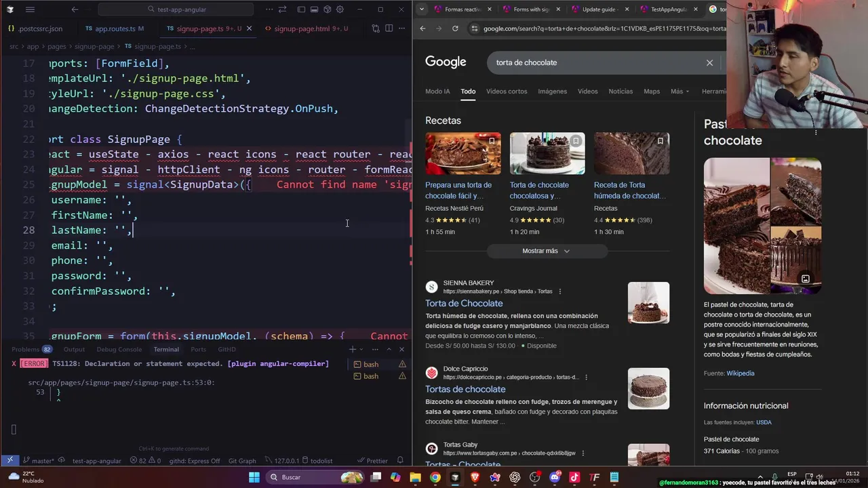Open Git Graph from the status bar
Viewport: 868px width, 488px height.
242,460
